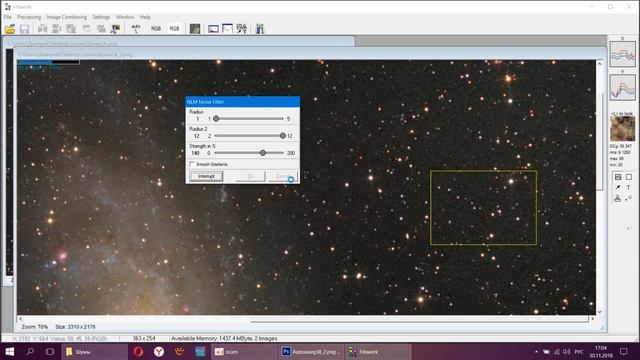The image size is (640, 360).
Task: Launch Yandex browser from the taskbar
Action: pyautogui.click(x=159, y=351)
